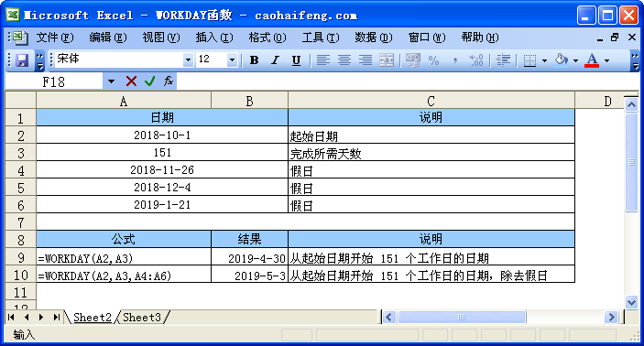This screenshot has height=346, width=644.
Task: Open Fill Color dropdown arrow
Action: point(575,60)
